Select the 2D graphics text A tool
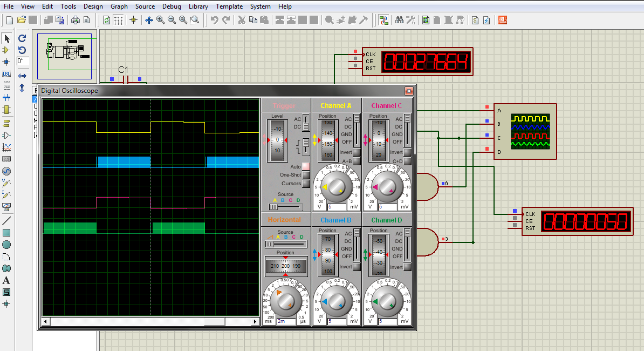Viewport: 644px width, 351px height. point(6,280)
